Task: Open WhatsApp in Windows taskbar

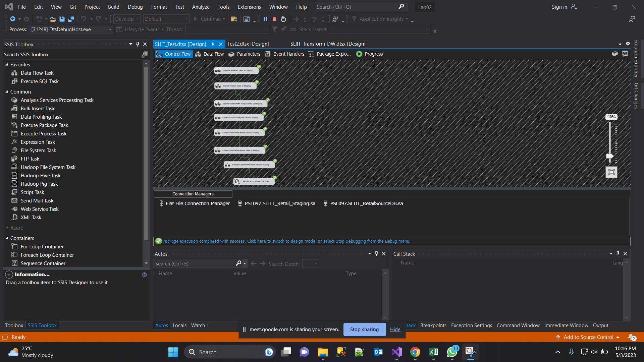Action: [x=452, y=352]
